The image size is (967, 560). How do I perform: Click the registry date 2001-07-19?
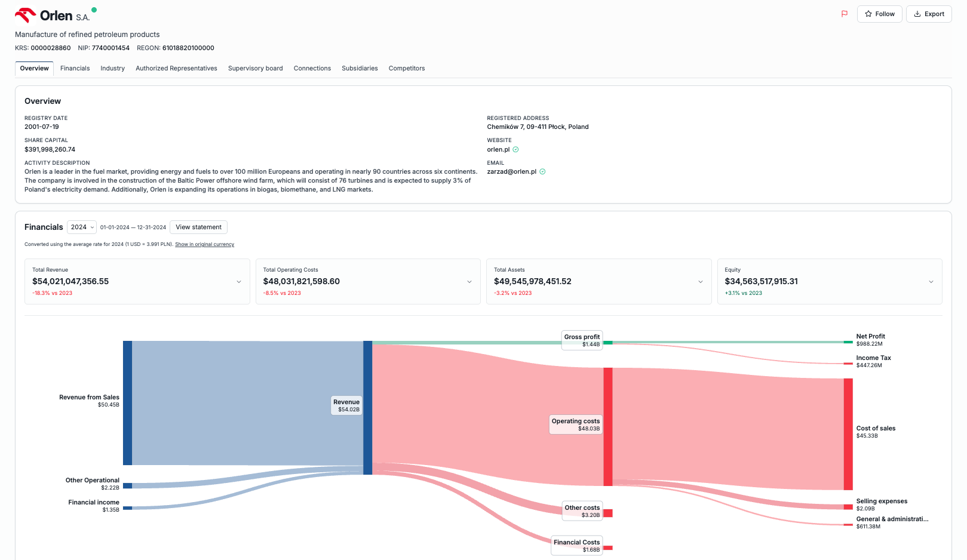tap(42, 127)
